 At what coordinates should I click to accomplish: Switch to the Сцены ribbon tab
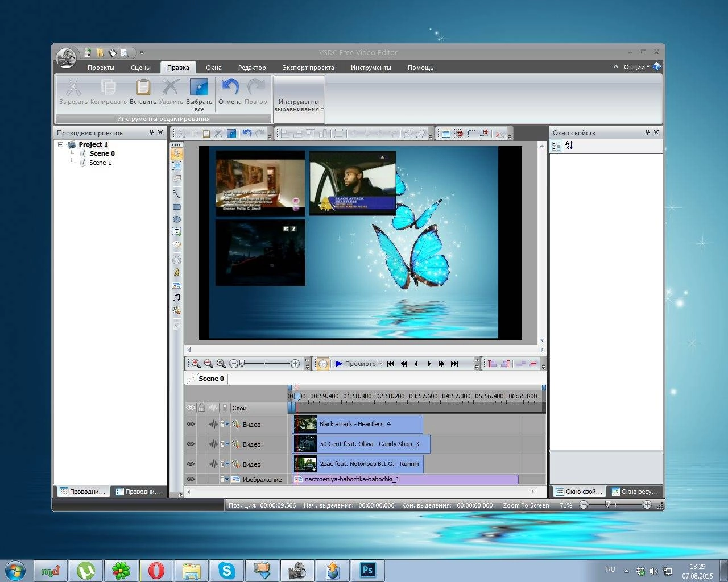pos(140,68)
